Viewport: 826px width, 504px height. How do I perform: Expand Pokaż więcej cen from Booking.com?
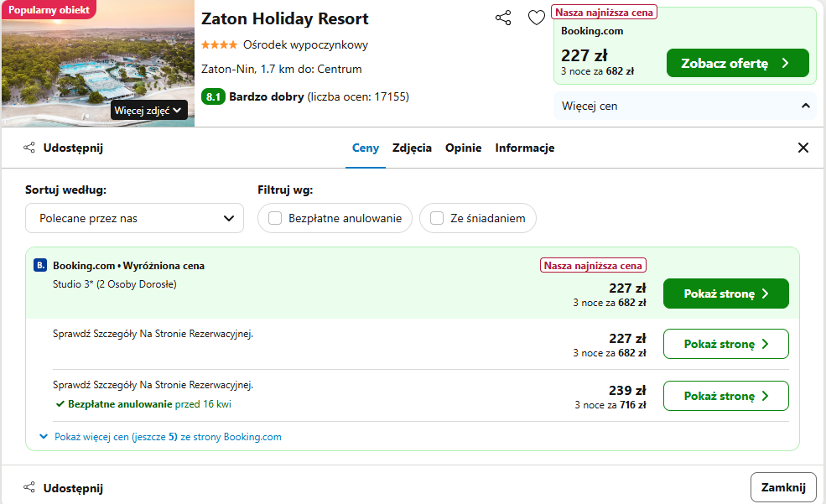pos(161,437)
